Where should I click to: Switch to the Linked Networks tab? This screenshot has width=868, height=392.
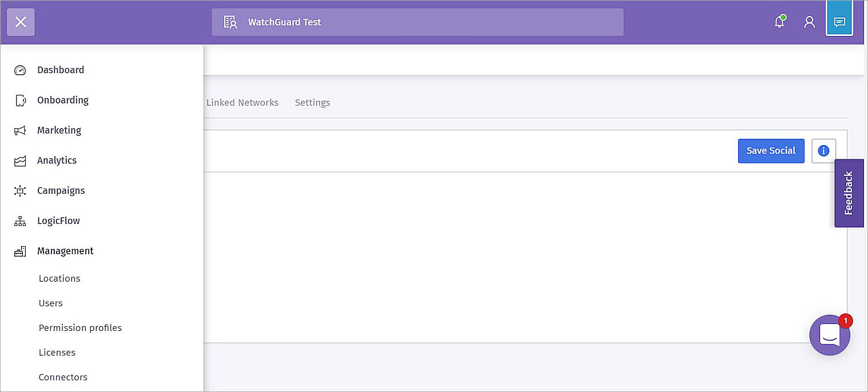point(242,103)
